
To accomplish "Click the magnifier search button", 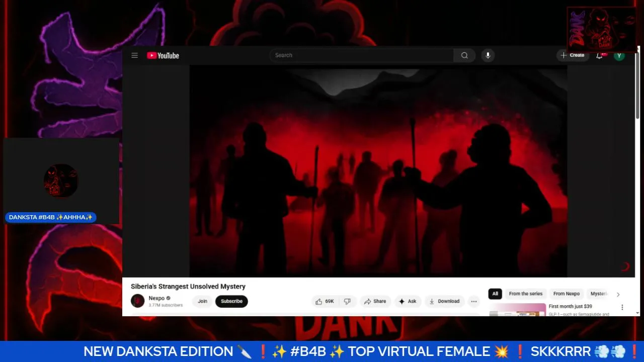I will point(464,55).
